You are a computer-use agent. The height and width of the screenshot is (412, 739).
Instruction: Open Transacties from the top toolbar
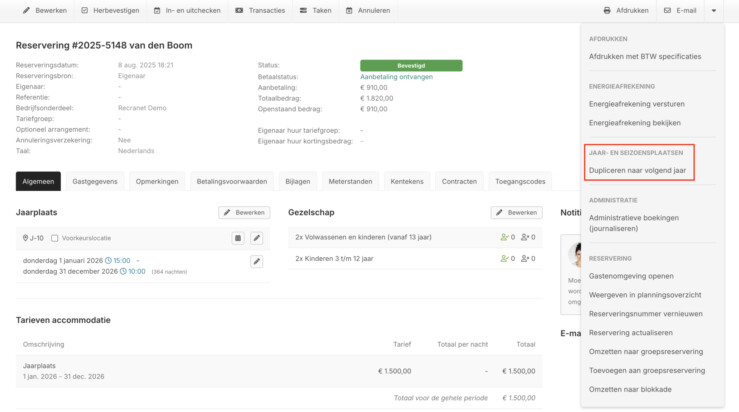260,10
